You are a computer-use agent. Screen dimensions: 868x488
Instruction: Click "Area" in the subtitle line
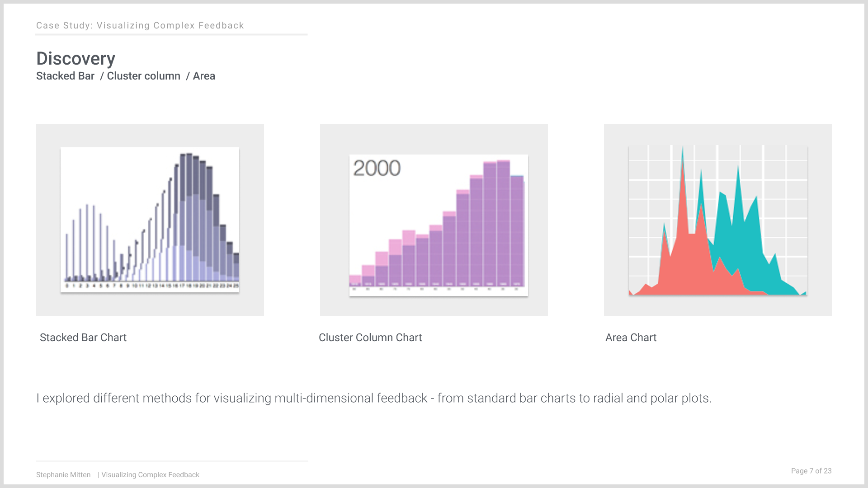pos(204,76)
